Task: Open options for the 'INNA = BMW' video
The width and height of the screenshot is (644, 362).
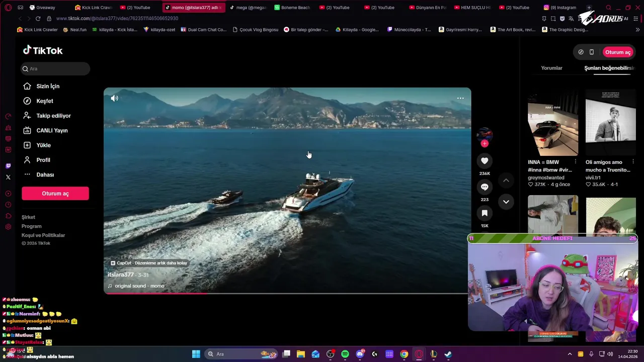Action: click(x=576, y=162)
